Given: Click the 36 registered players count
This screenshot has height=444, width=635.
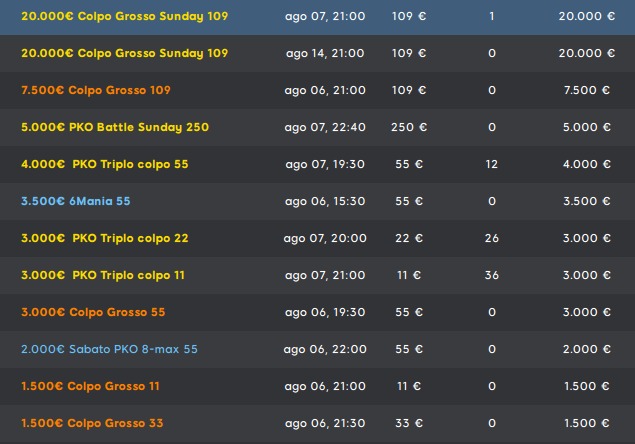Looking at the screenshot, I should coord(492,275).
